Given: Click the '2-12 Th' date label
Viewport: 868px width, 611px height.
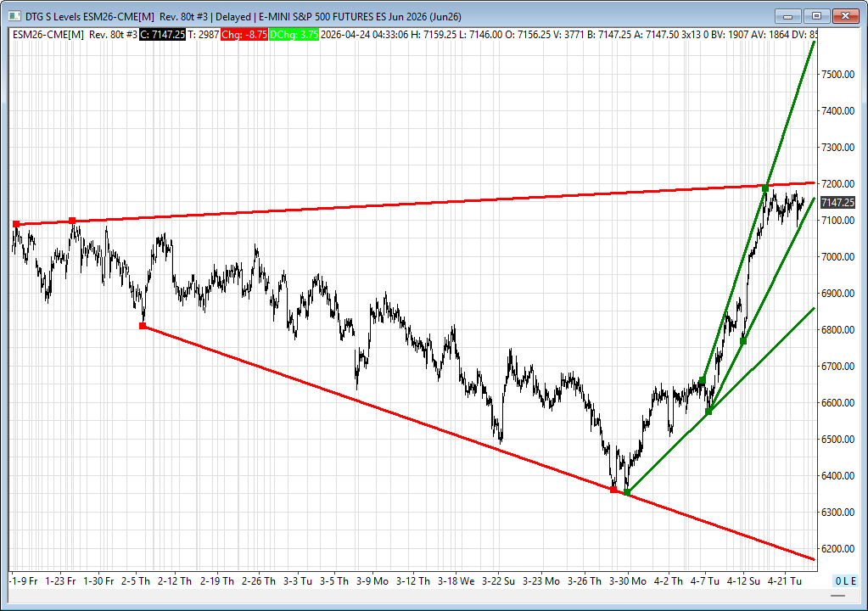Looking at the screenshot, I should point(175,581).
